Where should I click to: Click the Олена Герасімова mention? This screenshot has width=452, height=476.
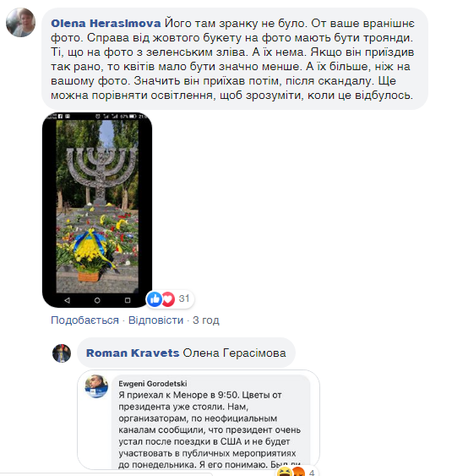(x=235, y=353)
